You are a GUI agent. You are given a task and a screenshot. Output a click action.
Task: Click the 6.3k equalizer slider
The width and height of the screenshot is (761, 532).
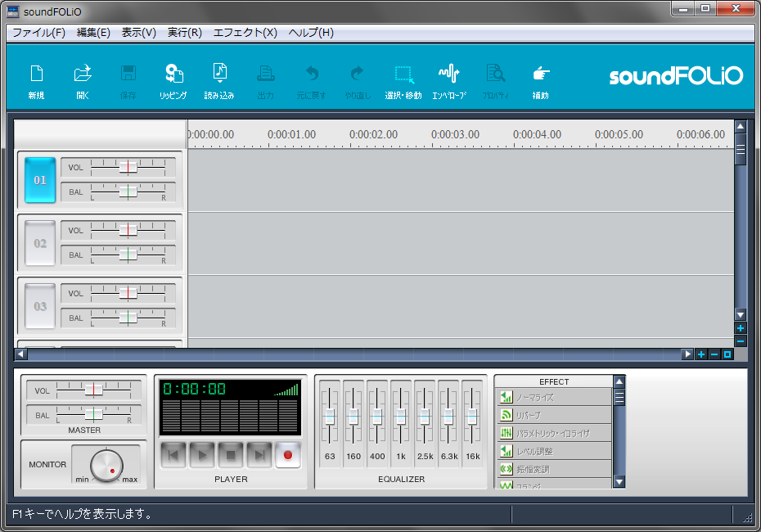click(x=448, y=416)
